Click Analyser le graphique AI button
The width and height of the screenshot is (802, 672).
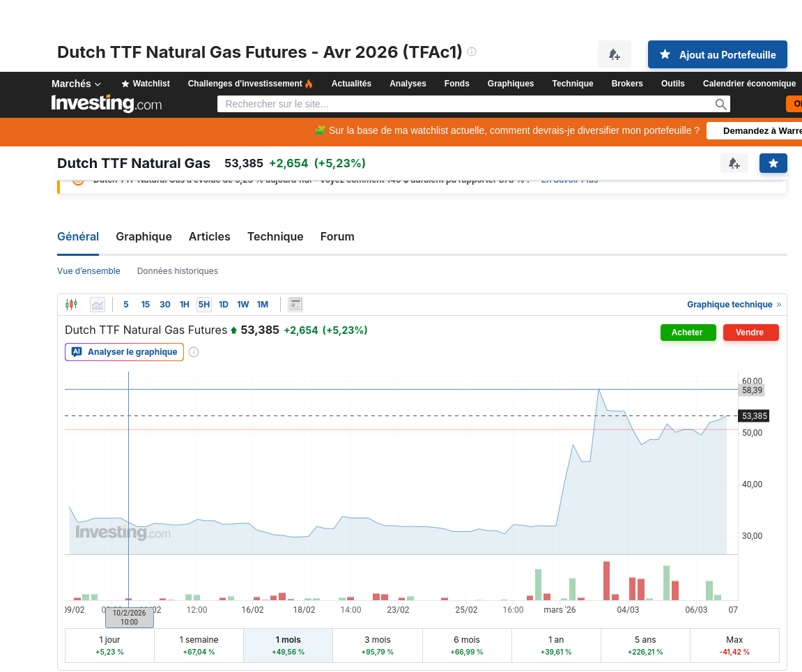124,352
